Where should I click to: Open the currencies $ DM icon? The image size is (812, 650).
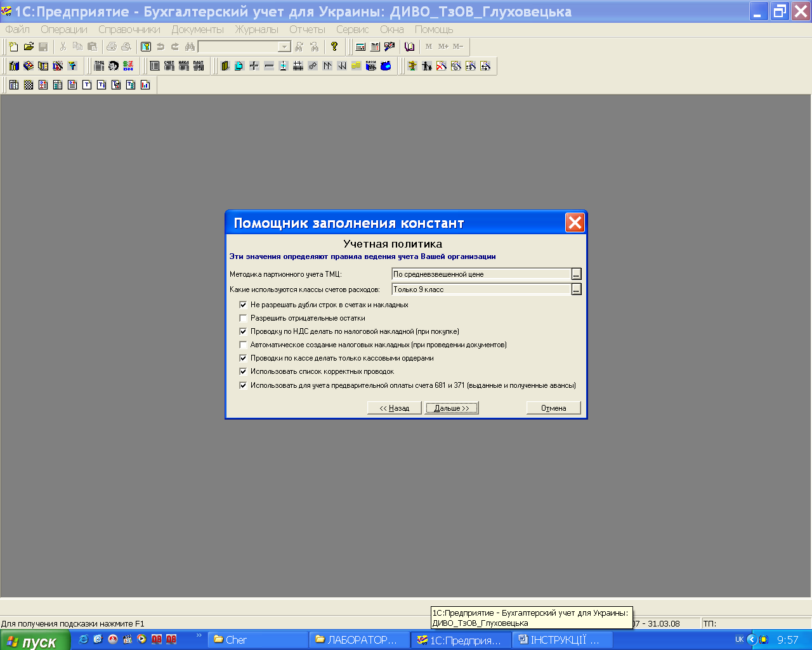point(128,65)
